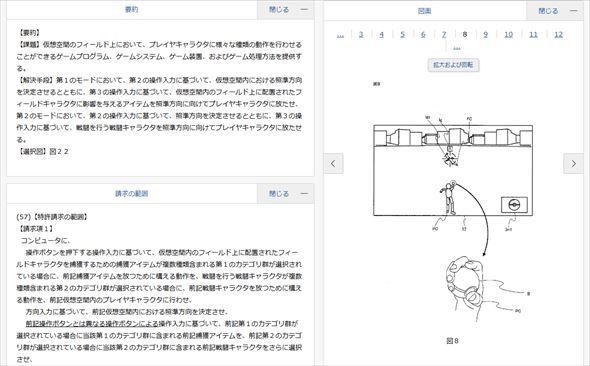This screenshot has height=366, width=590.
Task: Show later pages via trailing ellipsis link
Action: coord(456,47)
